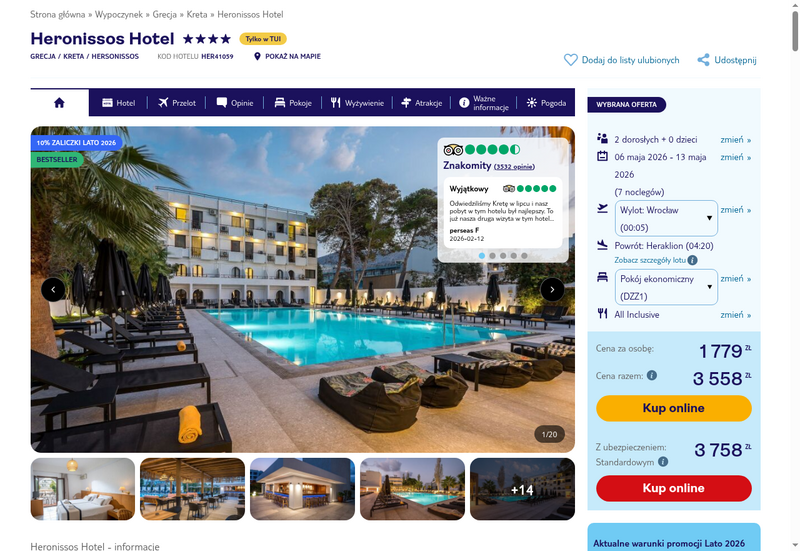
Task: Click zmień link next to travel dates
Action: pyautogui.click(x=735, y=157)
